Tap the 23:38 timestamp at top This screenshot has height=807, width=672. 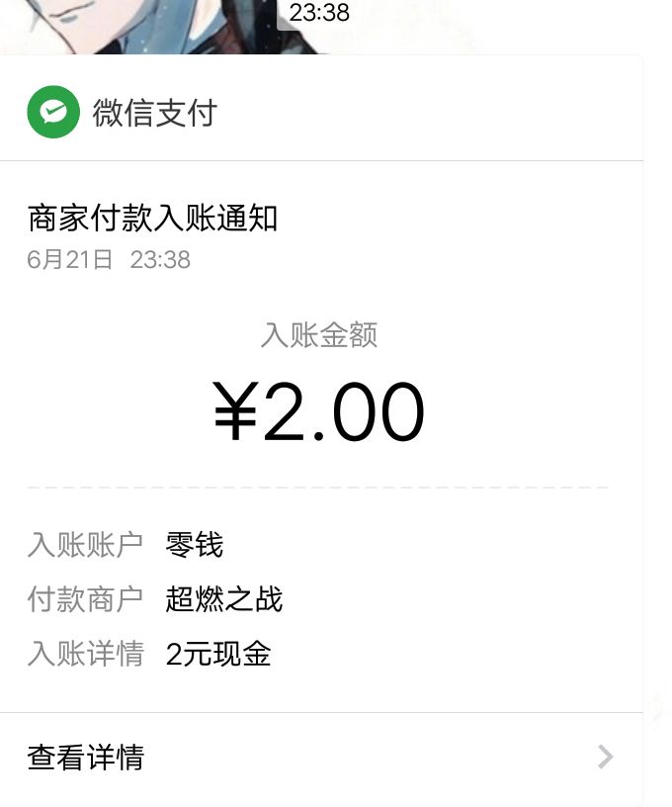click(x=319, y=13)
